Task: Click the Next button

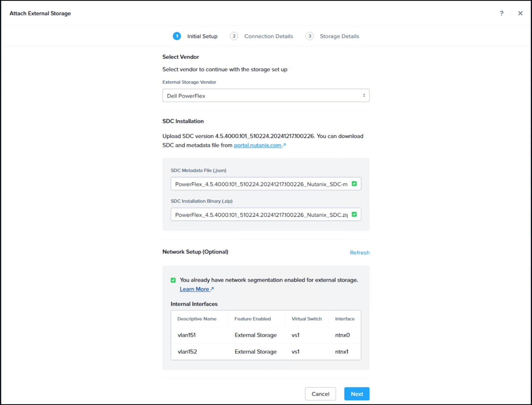Action: (357, 394)
